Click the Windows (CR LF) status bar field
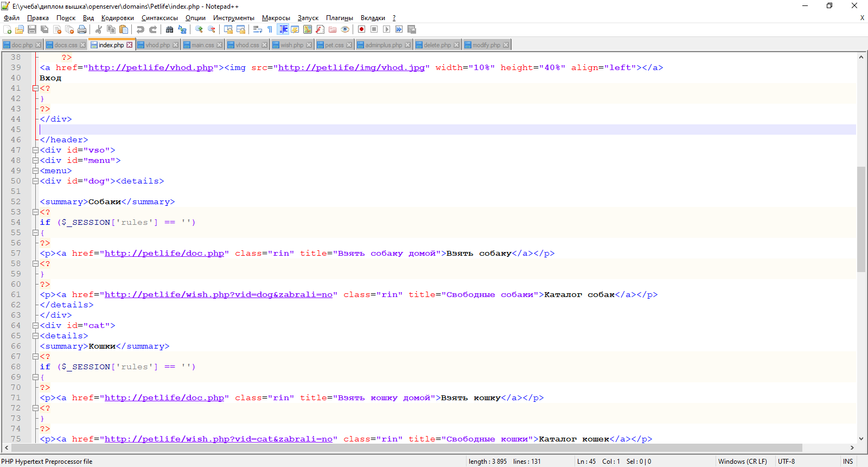Image resolution: width=868 pixels, height=467 pixels. [743, 462]
